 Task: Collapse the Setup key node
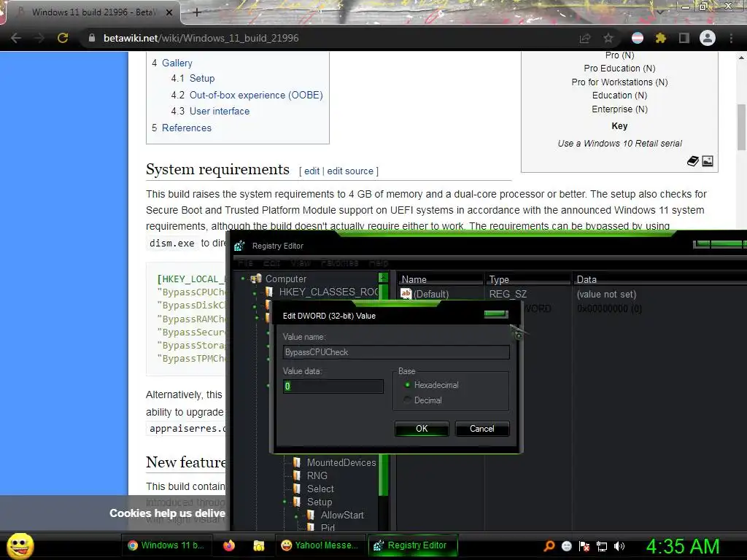coord(285,502)
